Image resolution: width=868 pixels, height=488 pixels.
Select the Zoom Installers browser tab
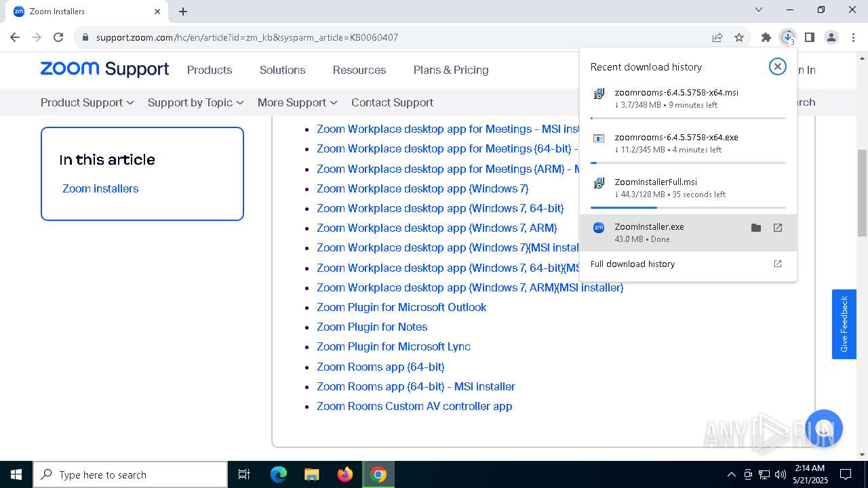point(88,11)
